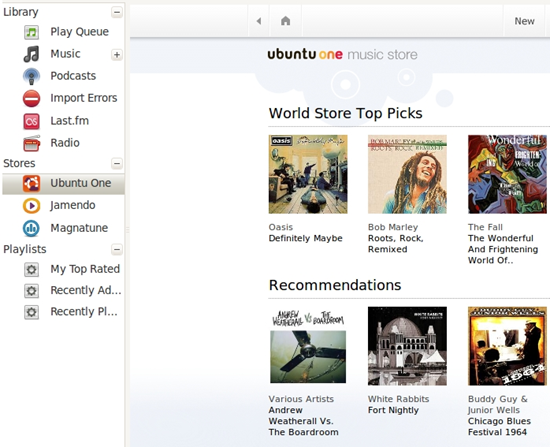Click the World Store Top Picks heading
The width and height of the screenshot is (550, 447).
(x=346, y=113)
